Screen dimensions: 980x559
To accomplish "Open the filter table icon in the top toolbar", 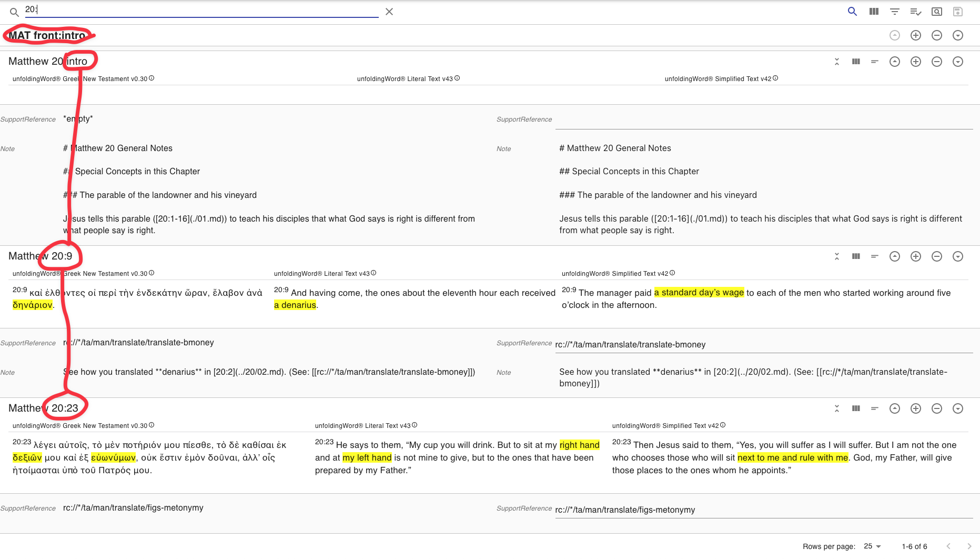I will (895, 11).
